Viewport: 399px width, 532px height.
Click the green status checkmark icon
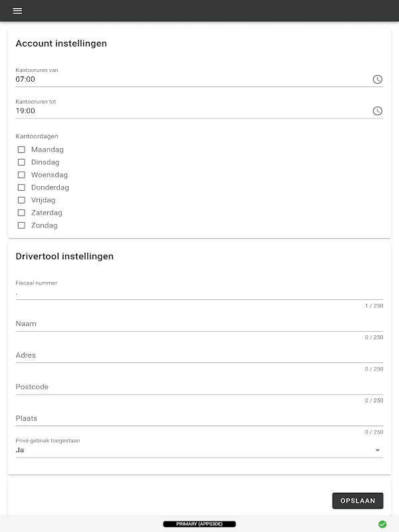pyautogui.click(x=382, y=524)
